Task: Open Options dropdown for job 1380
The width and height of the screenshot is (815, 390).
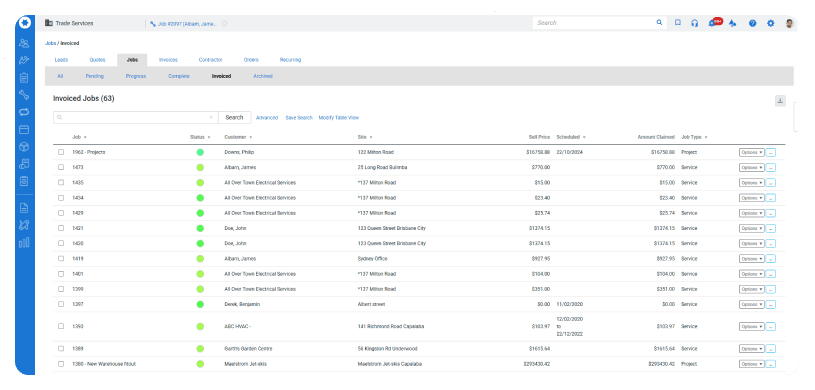Action: point(752,364)
